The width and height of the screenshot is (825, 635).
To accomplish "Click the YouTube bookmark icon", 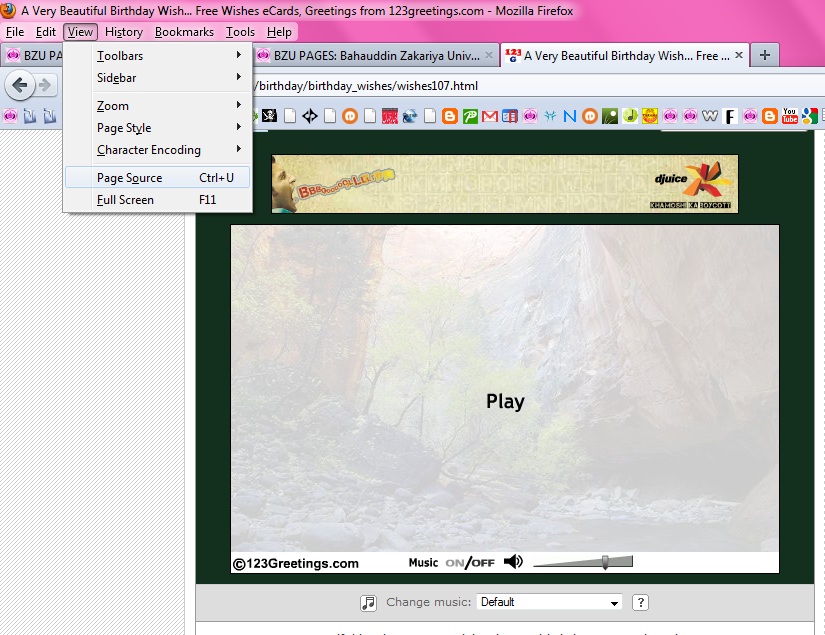I will coord(790,116).
